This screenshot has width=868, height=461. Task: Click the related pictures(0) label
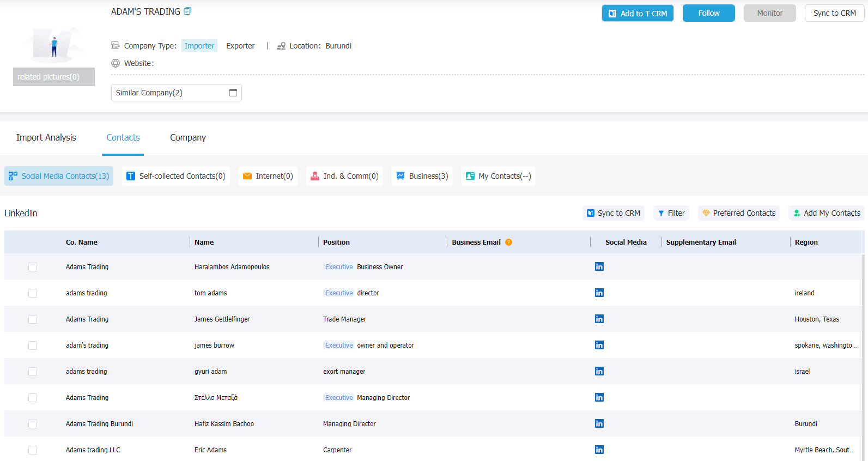tap(54, 77)
